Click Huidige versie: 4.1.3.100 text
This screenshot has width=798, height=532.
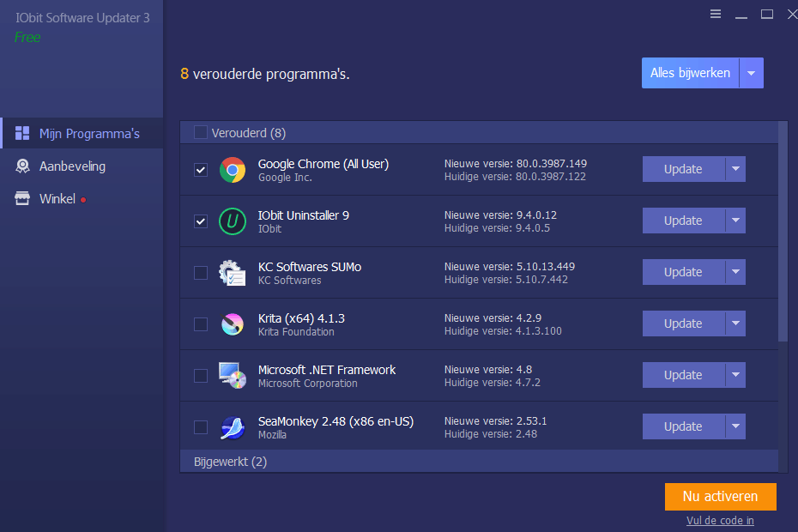(503, 331)
